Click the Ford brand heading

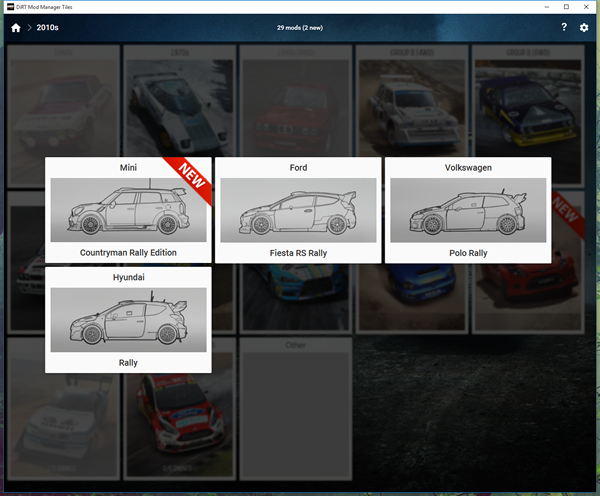pyautogui.click(x=298, y=167)
